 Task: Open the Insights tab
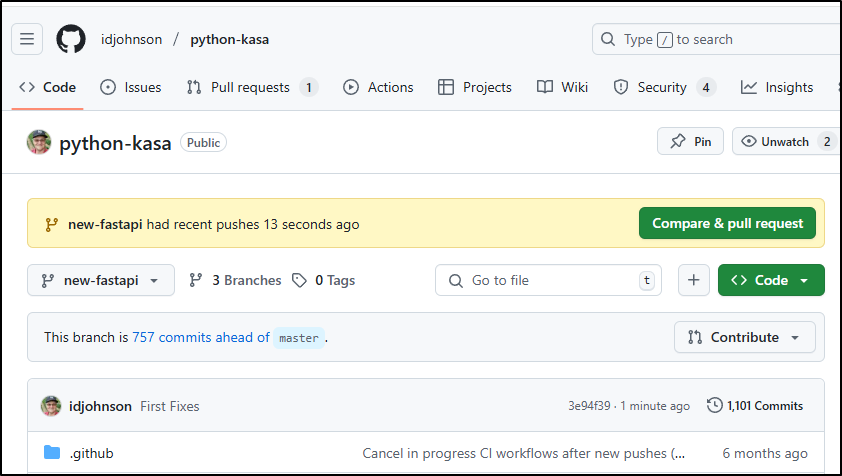coord(776,87)
